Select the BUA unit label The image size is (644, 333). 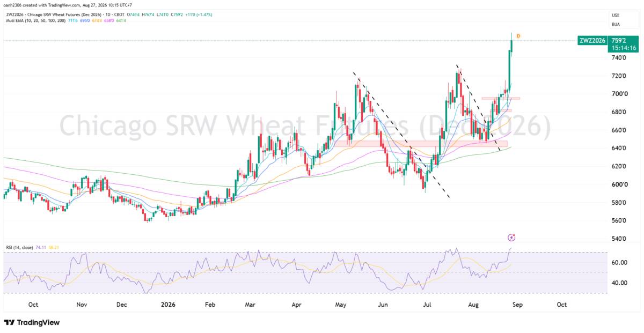(616, 24)
